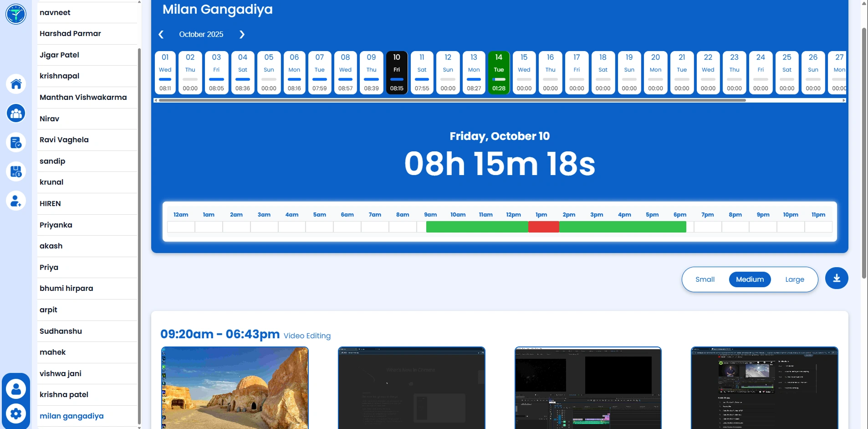Open the payroll package icon in sidebar
The image size is (868, 429).
pos(16,171)
